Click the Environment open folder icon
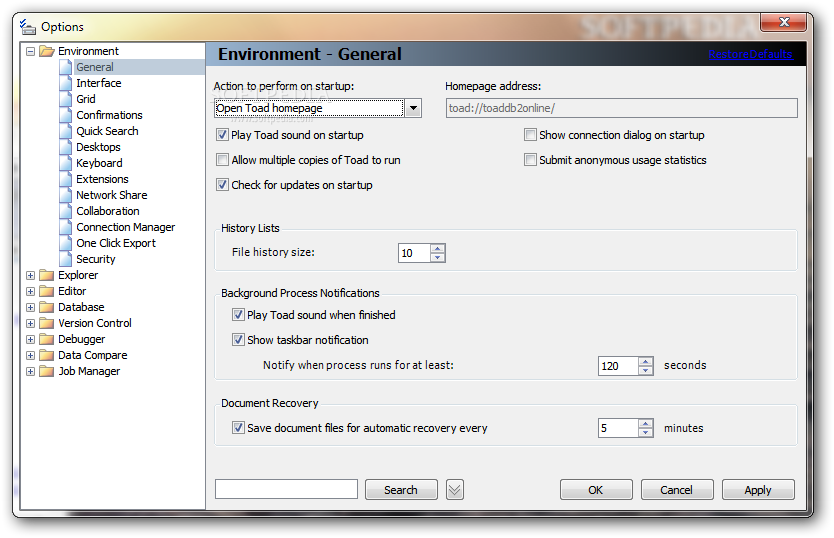Screen dimensions: 834x538 47,51
